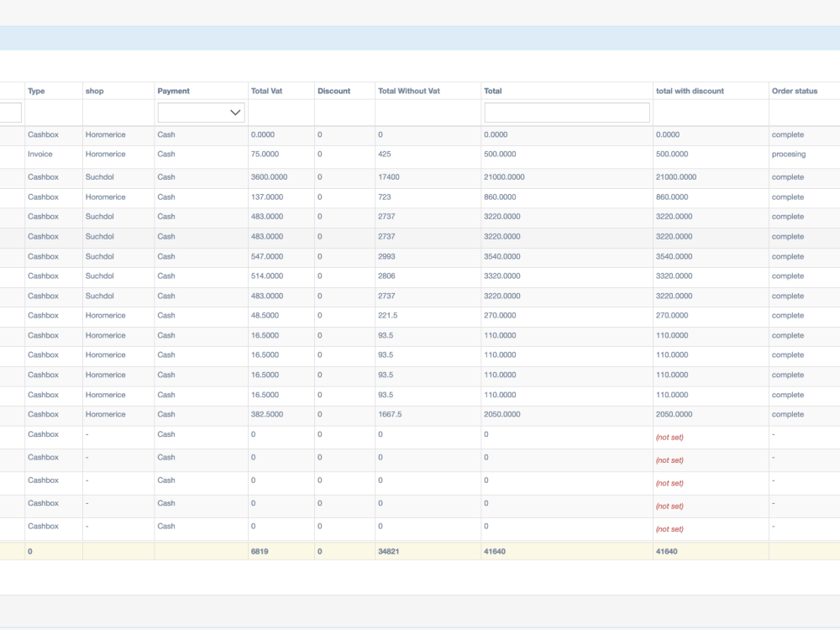Select the 1667.5 Total Without Vat cell
This screenshot has height=630, width=840.
coord(390,415)
